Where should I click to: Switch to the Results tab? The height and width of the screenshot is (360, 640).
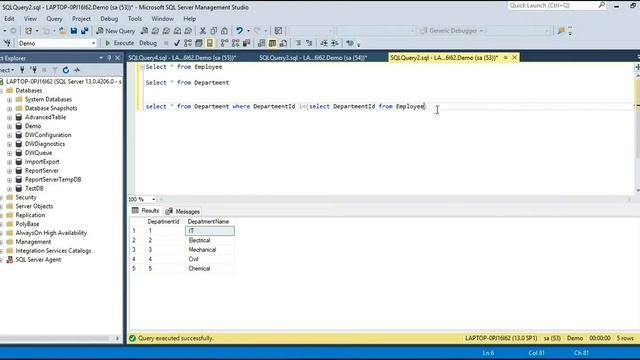point(145,211)
